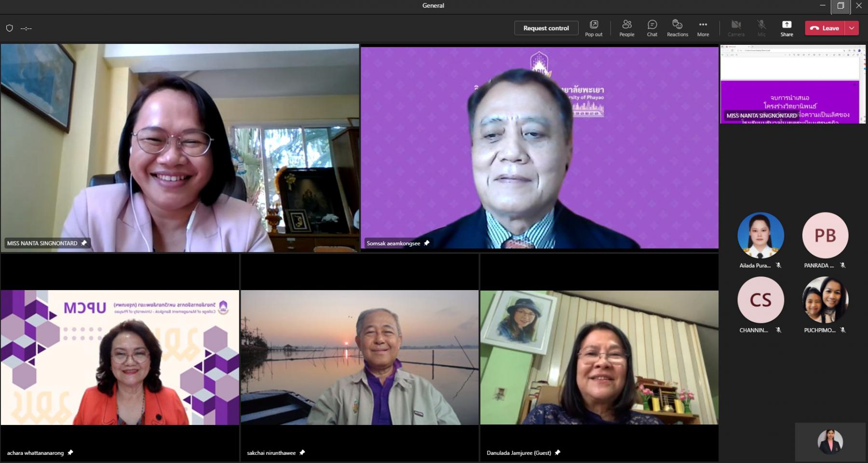
Task: Click the shield security icon
Action: [9, 28]
